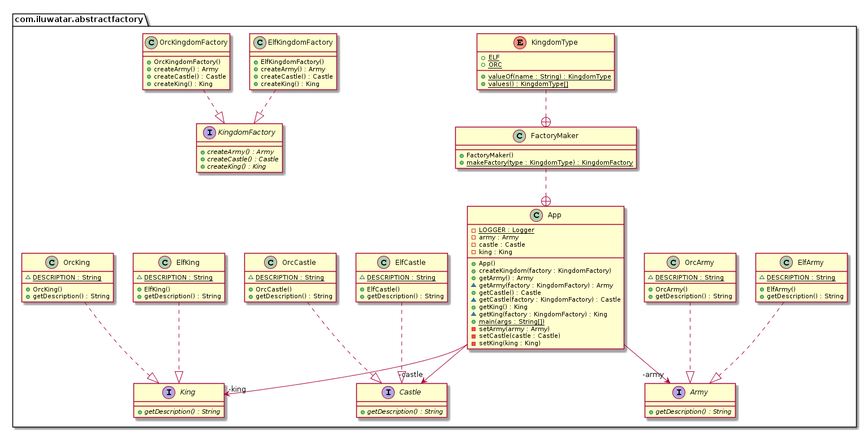Click the class icon of App
This screenshot has width=868, height=433.
tap(537, 215)
